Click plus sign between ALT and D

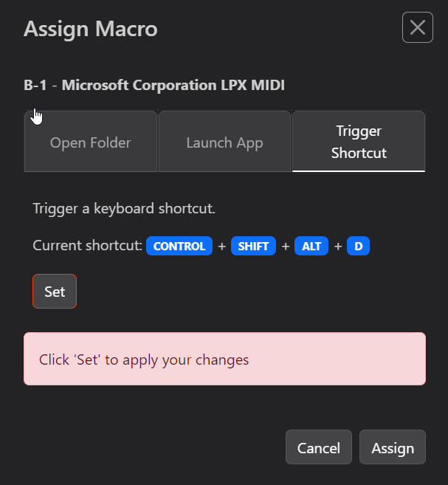click(338, 247)
